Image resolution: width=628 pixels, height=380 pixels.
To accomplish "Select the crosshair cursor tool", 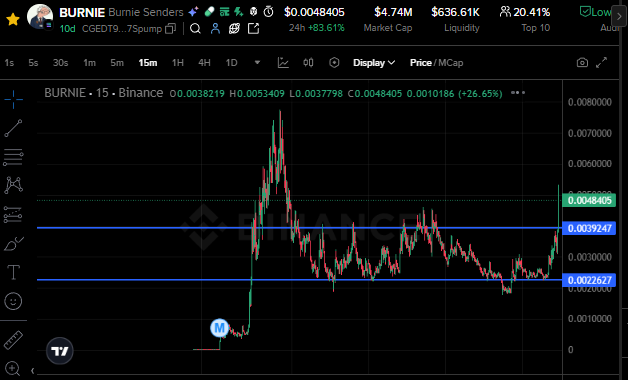I will pyautogui.click(x=13, y=99).
